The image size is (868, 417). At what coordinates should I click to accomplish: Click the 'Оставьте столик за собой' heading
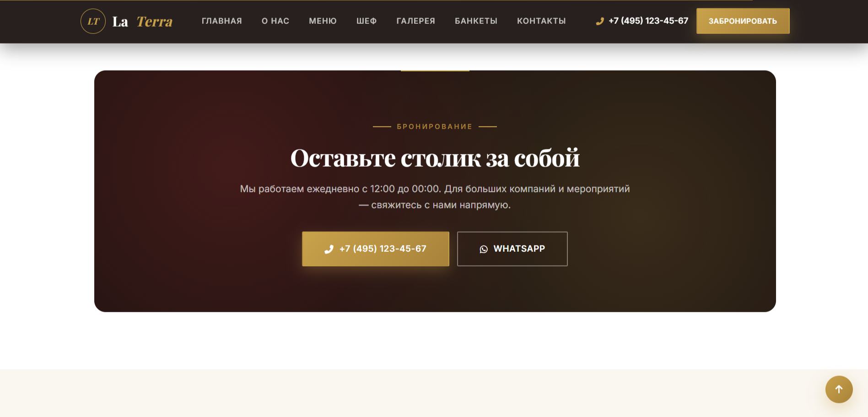[435, 158]
